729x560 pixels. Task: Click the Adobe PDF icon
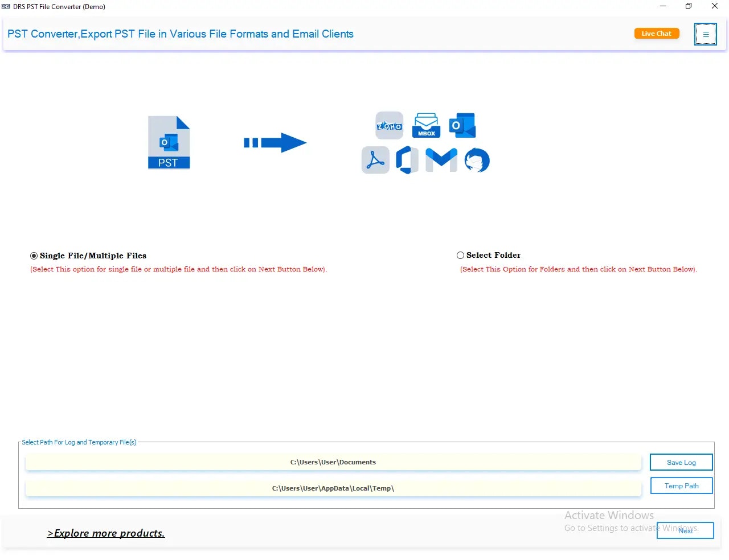375,160
